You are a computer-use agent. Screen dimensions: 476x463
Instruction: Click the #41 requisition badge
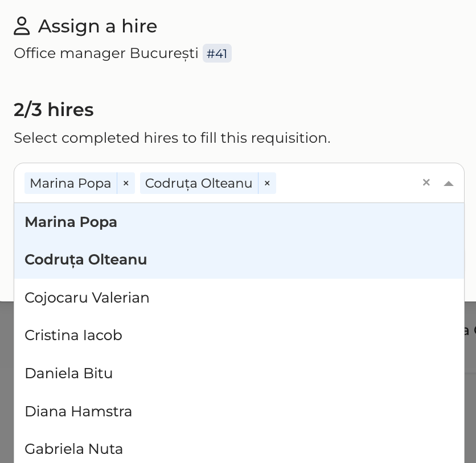coord(217,53)
